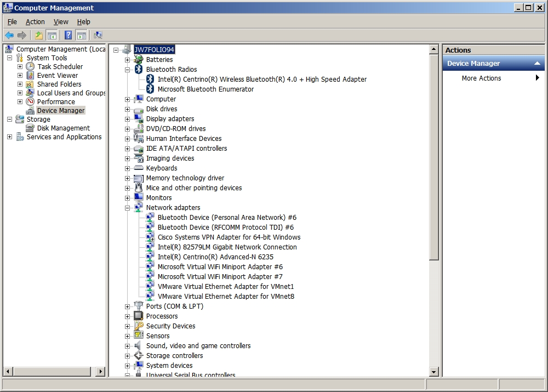Click the Display adapters icon

coord(139,119)
